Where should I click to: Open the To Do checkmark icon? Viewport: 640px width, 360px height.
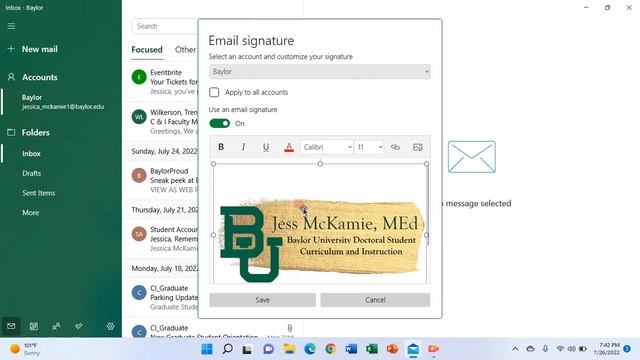click(x=78, y=326)
